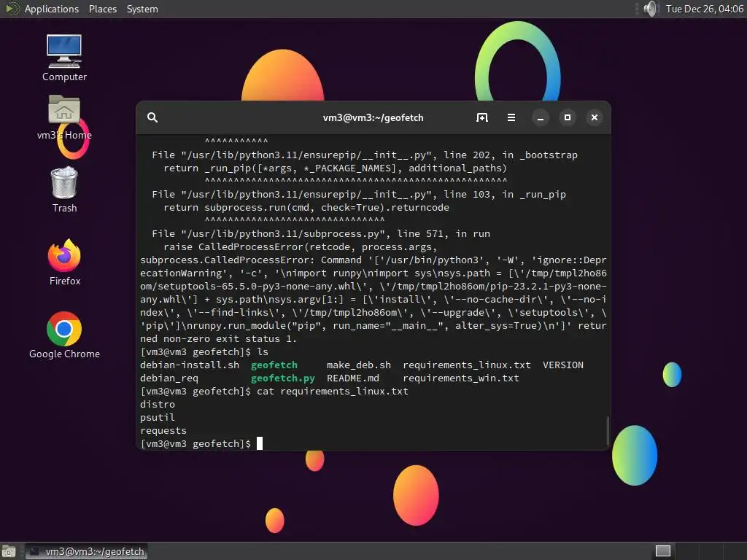Open vm3's Home folder icon
Viewport: 747px width, 560px height.
click(64, 118)
